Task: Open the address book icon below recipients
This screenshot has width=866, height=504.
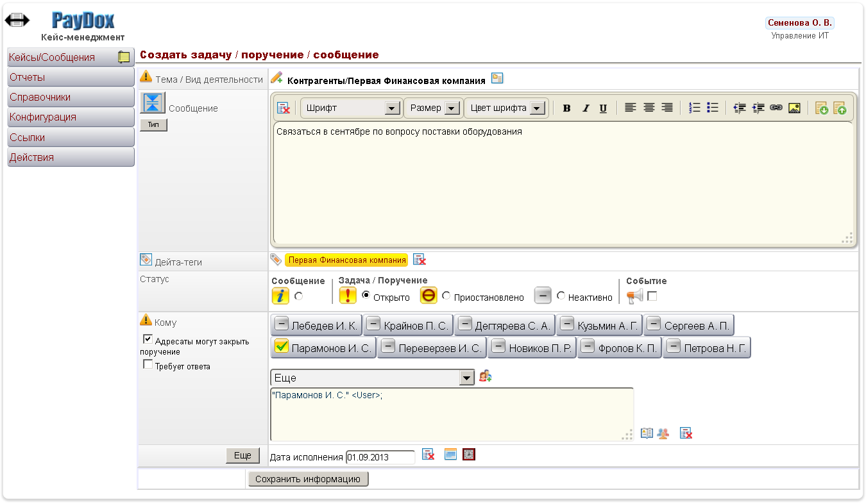Action: pyautogui.click(x=647, y=433)
